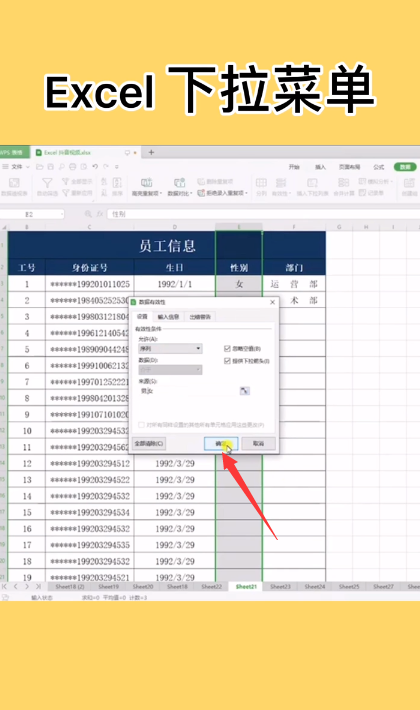Click the open-folder icon in the quick toolbar
Viewport: 420px width, 710px height.
pyautogui.click(x=39, y=167)
